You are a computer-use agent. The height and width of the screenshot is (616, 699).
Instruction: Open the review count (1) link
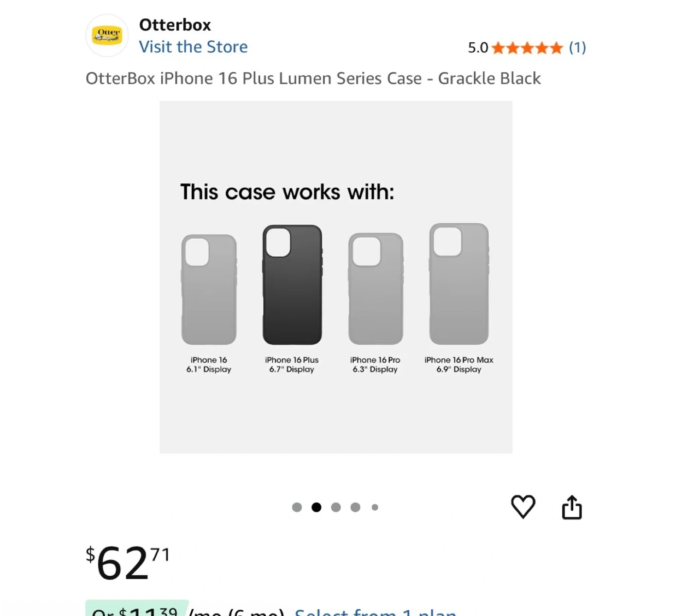(x=577, y=48)
